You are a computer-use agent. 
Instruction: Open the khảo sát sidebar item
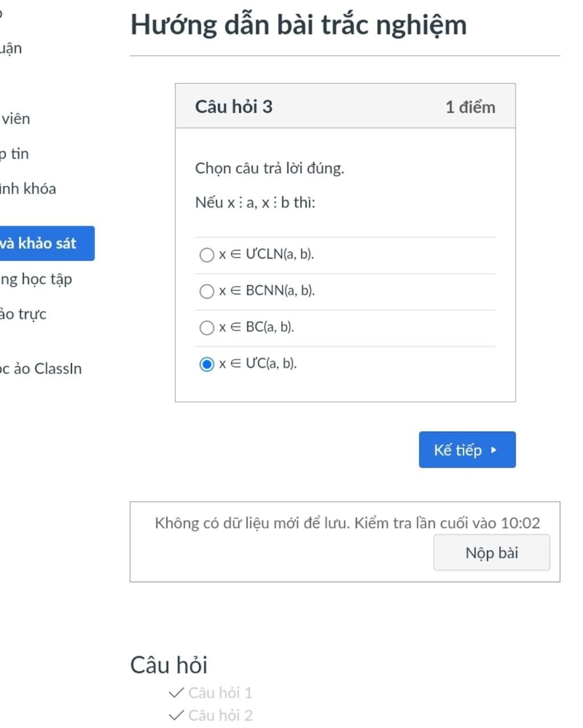point(40,243)
